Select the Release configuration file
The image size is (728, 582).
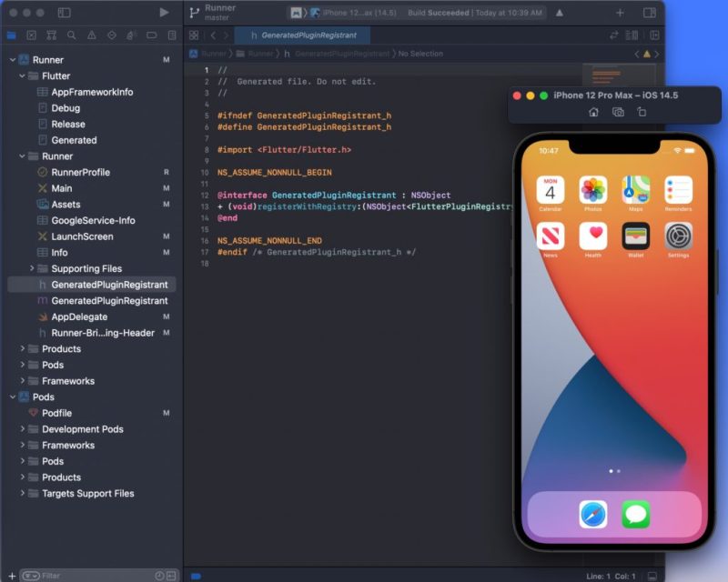tap(68, 124)
